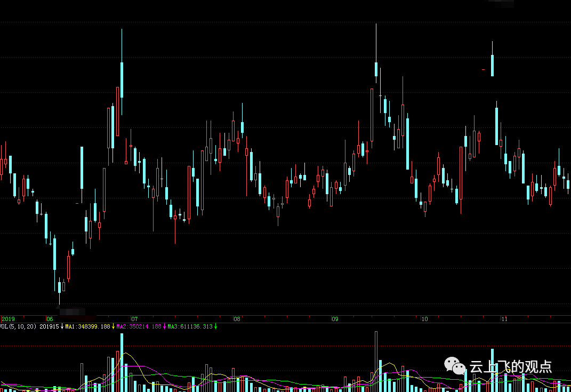Click the isolated cyan gap-up candle before November
This screenshot has width=571, height=392.
492,59
